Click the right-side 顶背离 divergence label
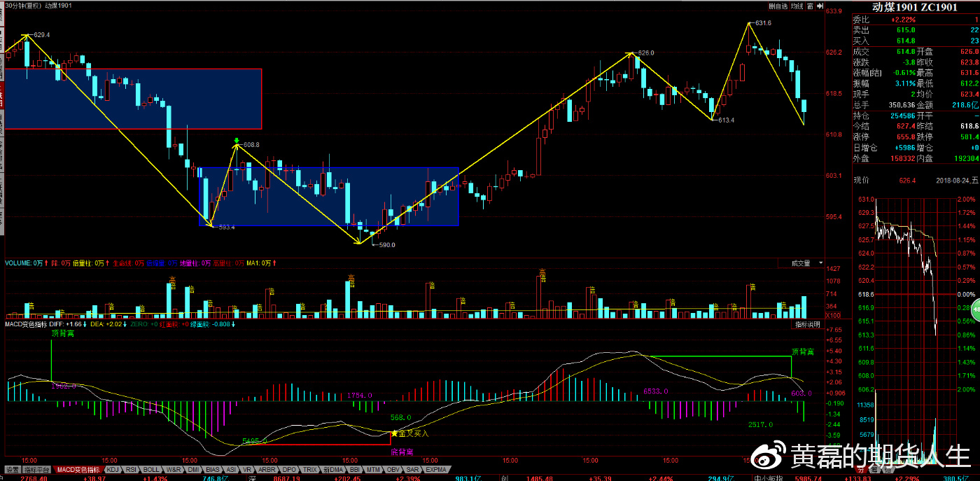This screenshot has width=980, height=481. pyautogui.click(x=803, y=351)
